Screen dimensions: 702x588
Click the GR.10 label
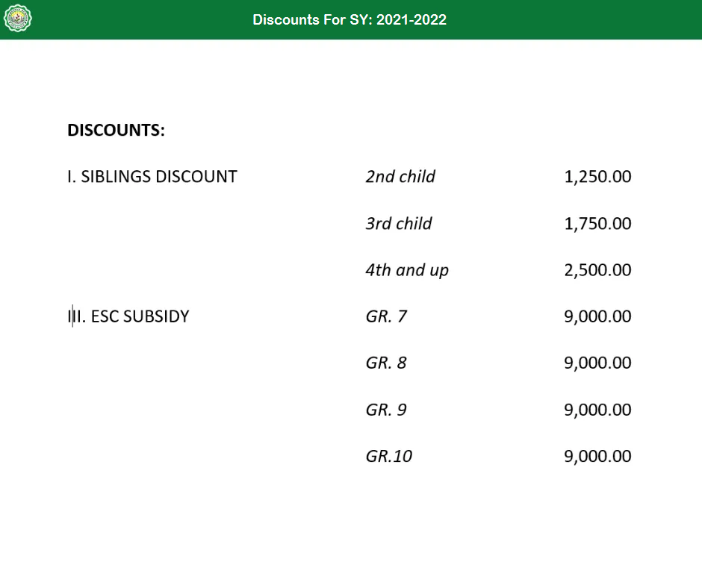(x=389, y=456)
